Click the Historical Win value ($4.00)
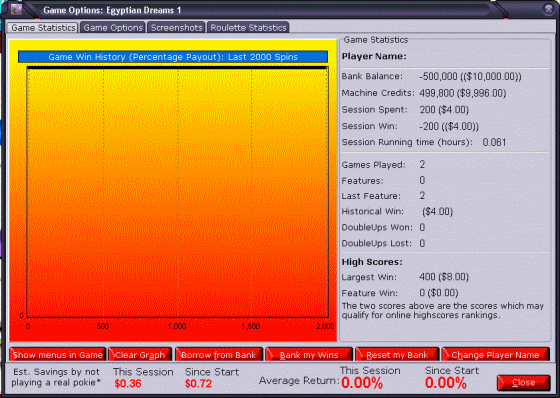Viewport: 560px width, 398px height. pyautogui.click(x=438, y=212)
